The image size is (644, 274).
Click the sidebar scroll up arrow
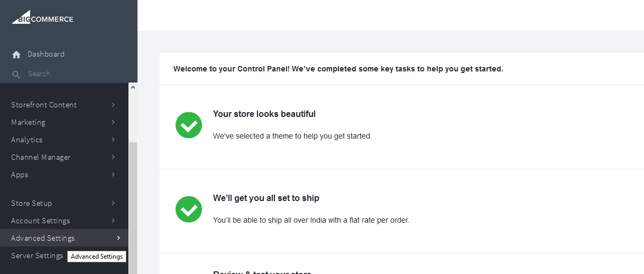[133, 87]
